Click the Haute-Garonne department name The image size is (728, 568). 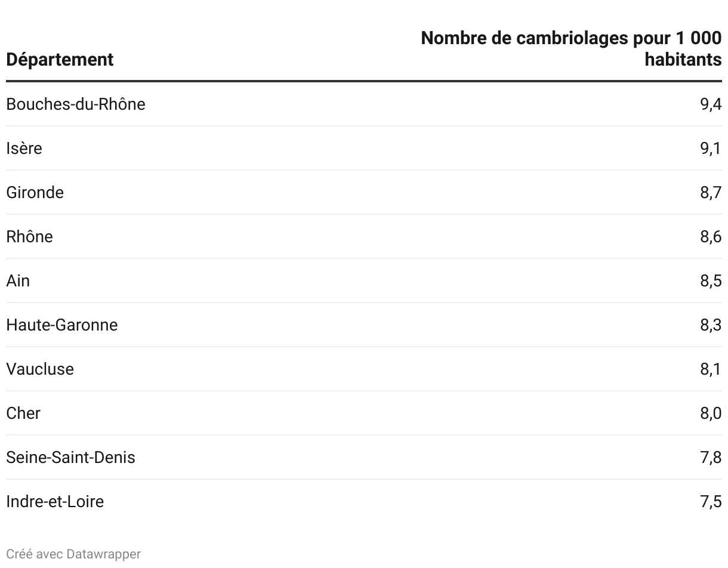click(62, 325)
